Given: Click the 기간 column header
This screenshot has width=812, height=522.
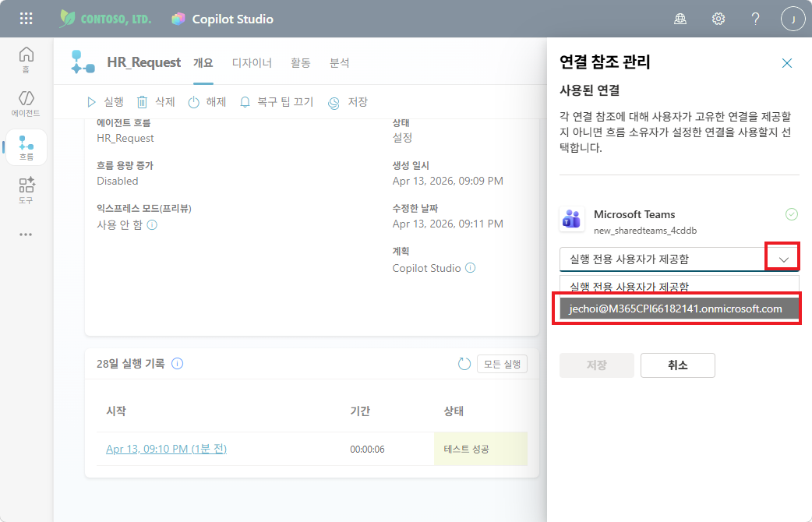Looking at the screenshot, I should pos(361,411).
